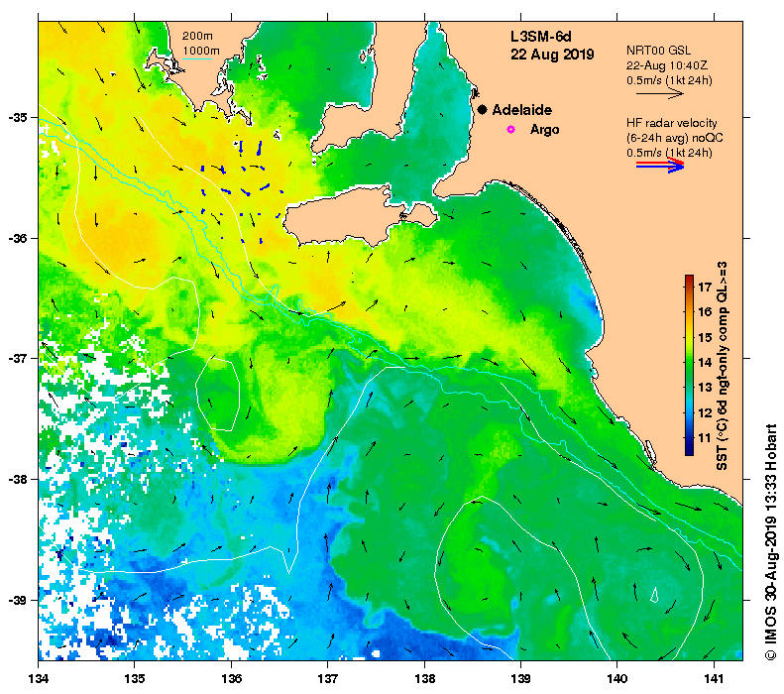Click the '14' value on colorbar
The width and height of the screenshot is (784, 694).
pyautogui.click(x=705, y=363)
